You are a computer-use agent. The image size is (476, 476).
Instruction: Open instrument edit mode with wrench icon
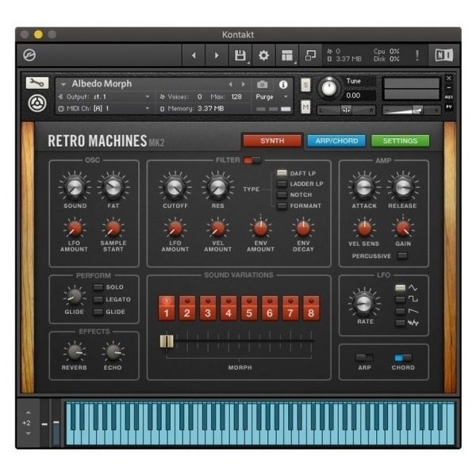(37, 83)
